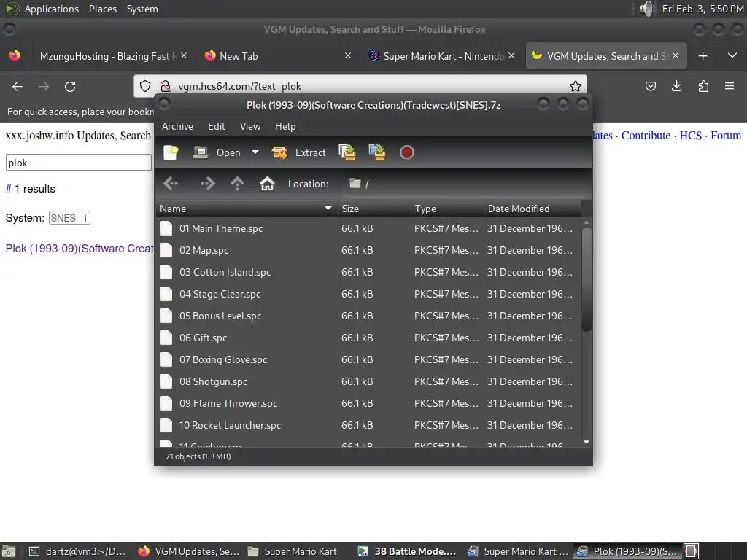Switch to the dartz@vm3 terminal taskbar item

pyautogui.click(x=78, y=551)
